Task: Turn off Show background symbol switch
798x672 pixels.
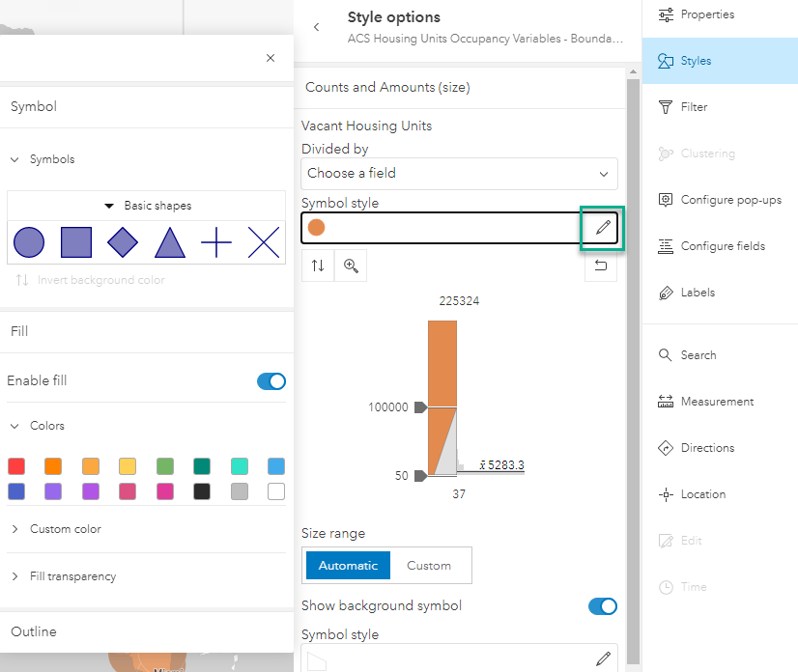Action: [x=602, y=606]
